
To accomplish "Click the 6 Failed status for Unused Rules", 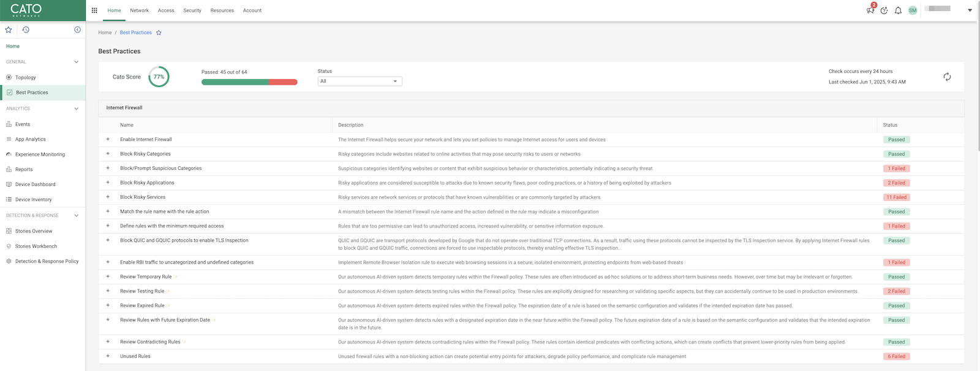I will [x=897, y=356].
